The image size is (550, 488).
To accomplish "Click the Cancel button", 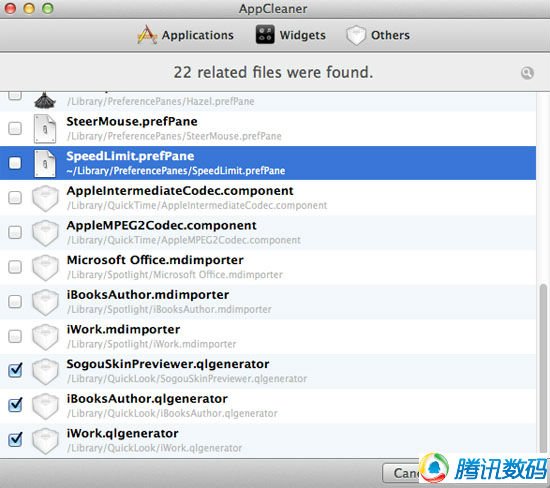I will [401, 473].
